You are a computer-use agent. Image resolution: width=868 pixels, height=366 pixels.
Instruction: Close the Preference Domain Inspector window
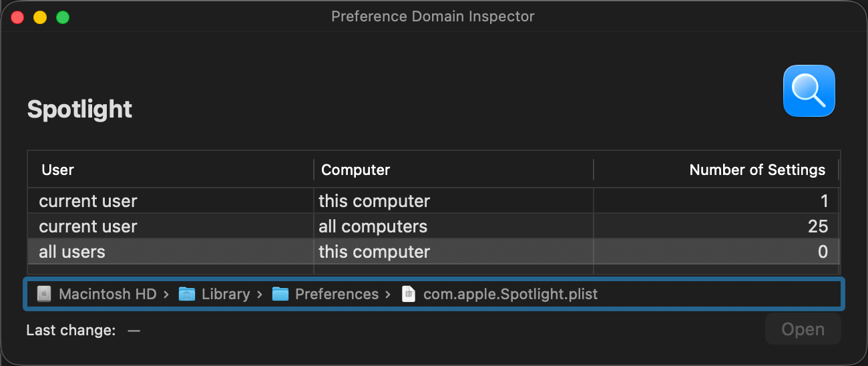coord(17,17)
